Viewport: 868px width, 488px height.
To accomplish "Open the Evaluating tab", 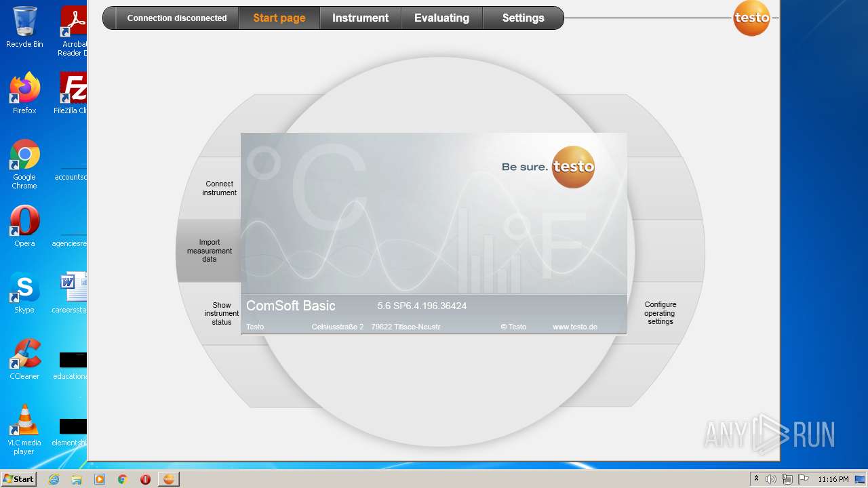I will pyautogui.click(x=441, y=18).
